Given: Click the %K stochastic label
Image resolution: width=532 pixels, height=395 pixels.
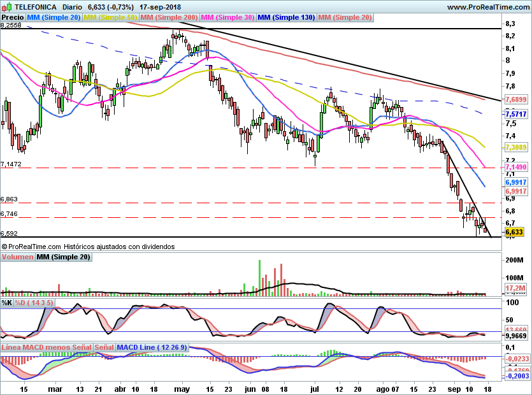Looking at the screenshot, I should tap(7, 302).
